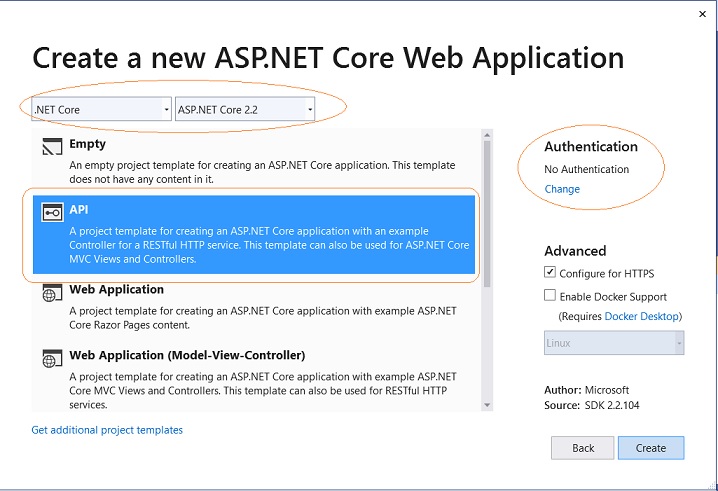Click scroll up arrow in template list

pyautogui.click(x=487, y=135)
